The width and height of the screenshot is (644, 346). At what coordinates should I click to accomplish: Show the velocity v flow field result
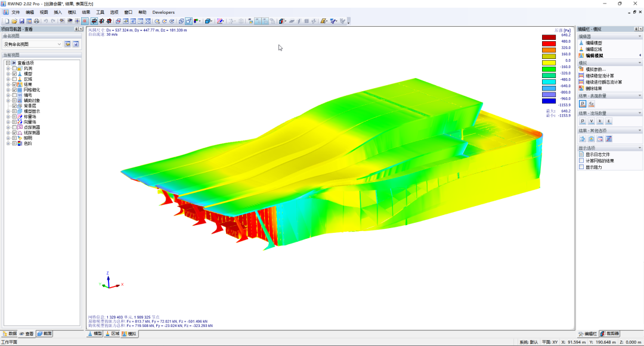(x=592, y=121)
